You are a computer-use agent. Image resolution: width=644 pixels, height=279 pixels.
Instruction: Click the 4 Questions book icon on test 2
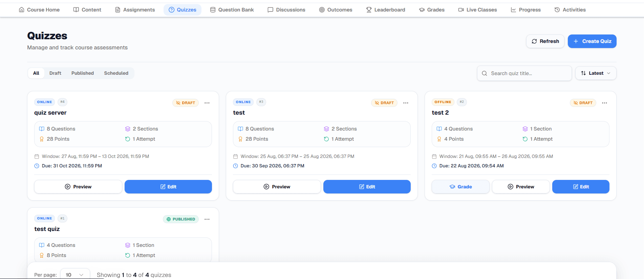pos(439,129)
